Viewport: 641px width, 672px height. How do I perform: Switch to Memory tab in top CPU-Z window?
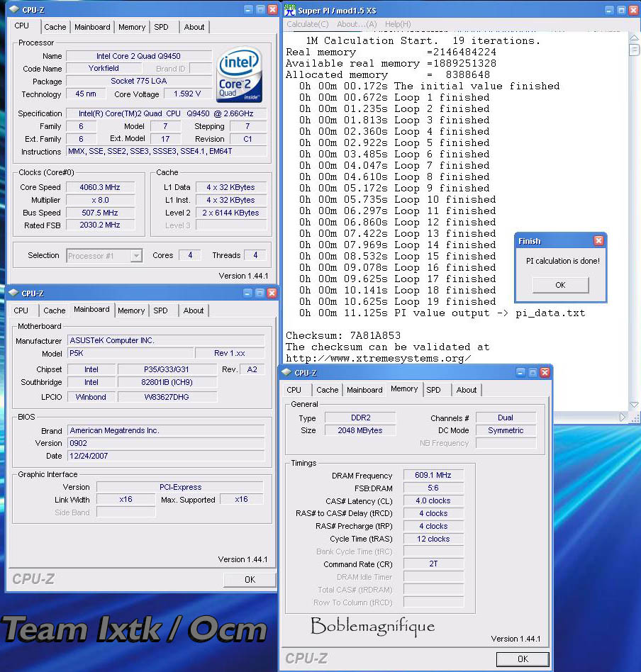point(132,27)
